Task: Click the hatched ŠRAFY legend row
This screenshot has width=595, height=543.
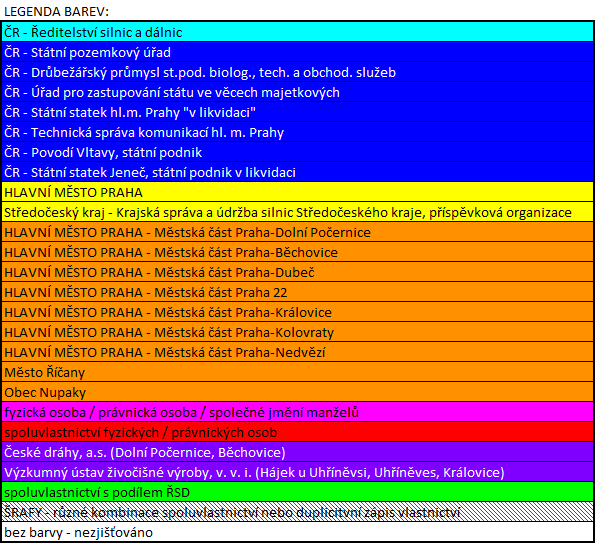Action: coord(298,512)
